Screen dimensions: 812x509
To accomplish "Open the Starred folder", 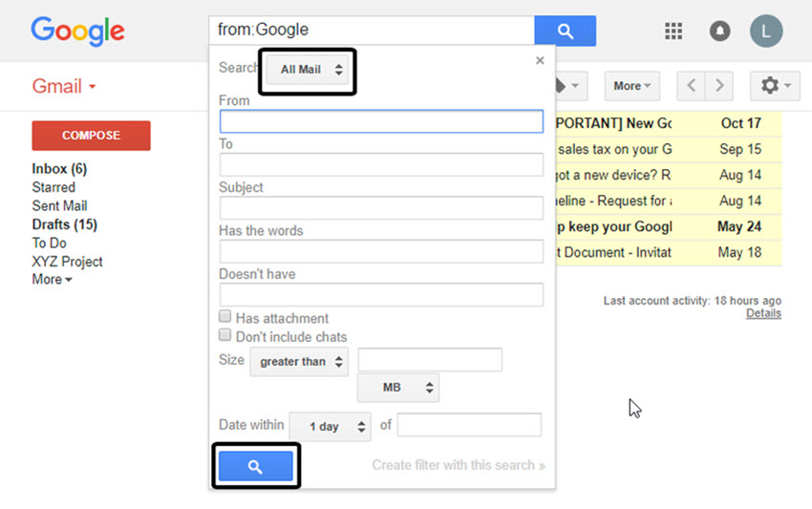I will click(x=53, y=187).
